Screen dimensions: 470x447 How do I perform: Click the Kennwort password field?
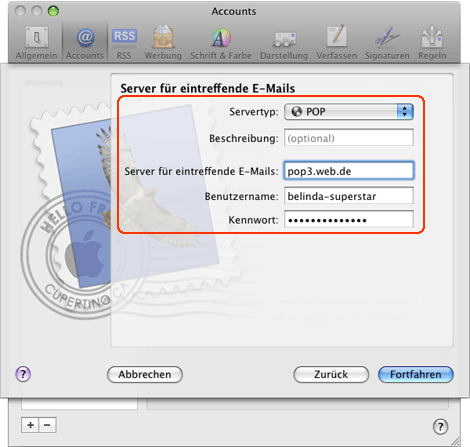click(349, 219)
